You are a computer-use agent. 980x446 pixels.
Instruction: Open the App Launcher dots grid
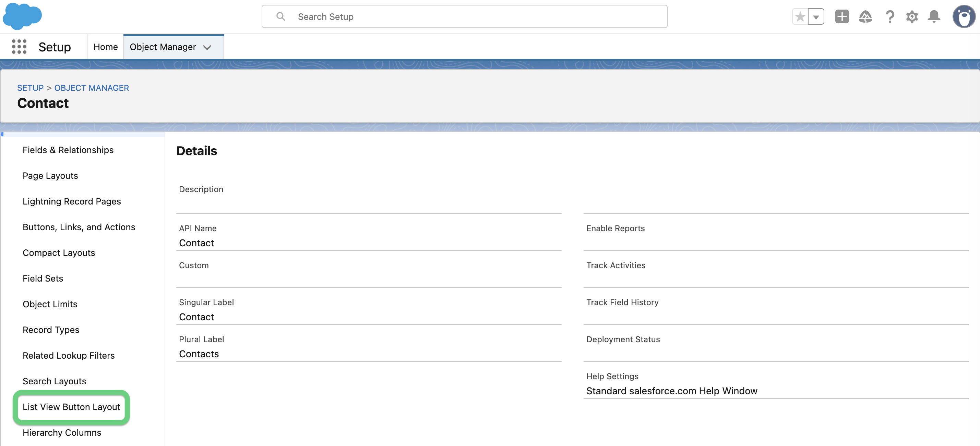point(19,47)
